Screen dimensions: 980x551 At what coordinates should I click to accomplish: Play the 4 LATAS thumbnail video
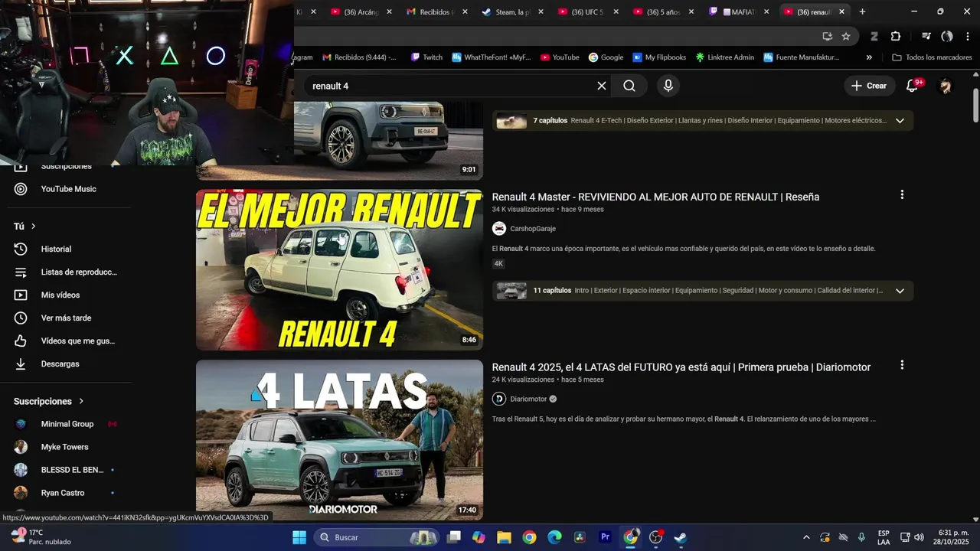(x=339, y=440)
